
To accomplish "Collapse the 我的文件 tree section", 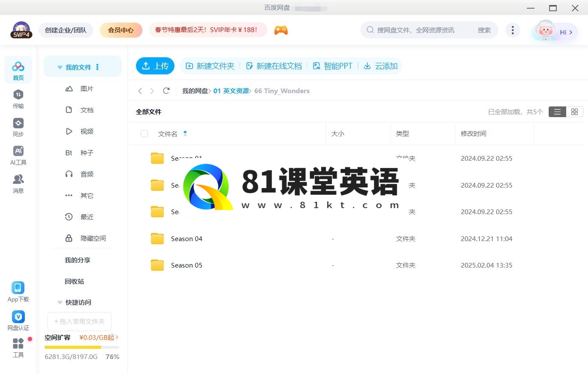I will [x=60, y=68].
